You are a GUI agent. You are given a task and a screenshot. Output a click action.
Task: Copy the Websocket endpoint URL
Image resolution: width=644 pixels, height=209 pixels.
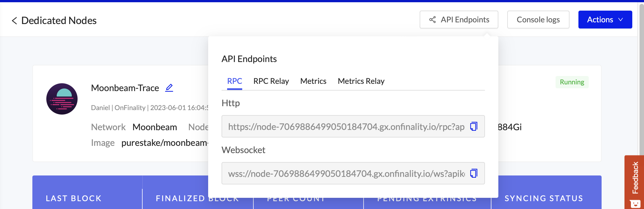tap(474, 173)
